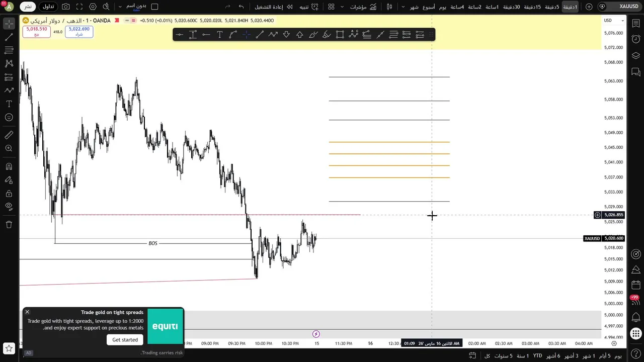Expand the indicator templates dropdown arrow

click(x=342, y=7)
